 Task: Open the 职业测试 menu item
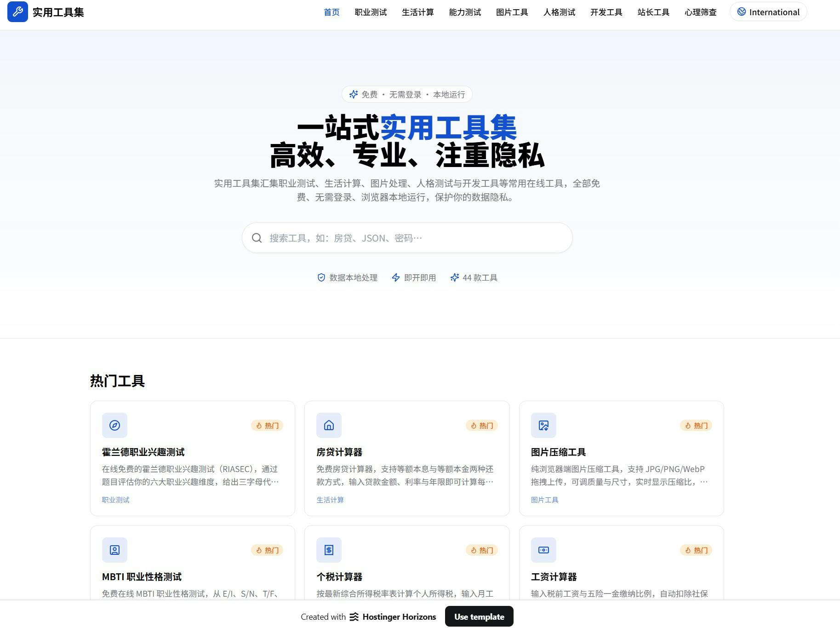[371, 12]
